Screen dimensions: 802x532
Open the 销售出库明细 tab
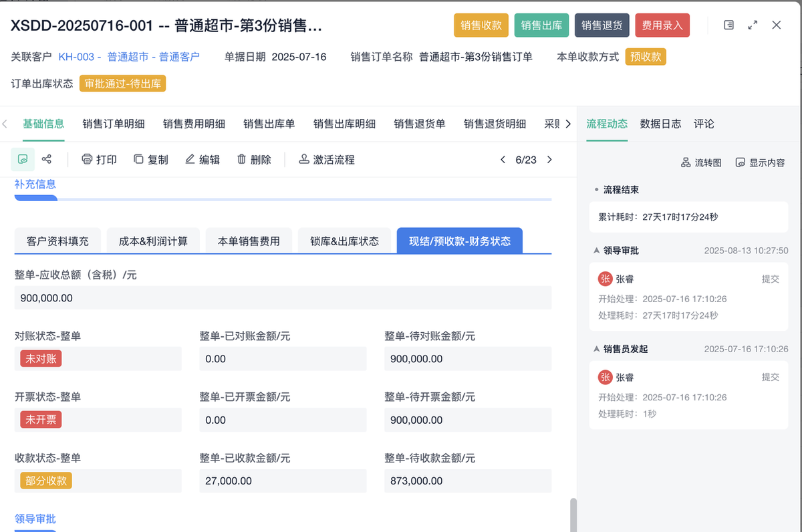pos(344,124)
